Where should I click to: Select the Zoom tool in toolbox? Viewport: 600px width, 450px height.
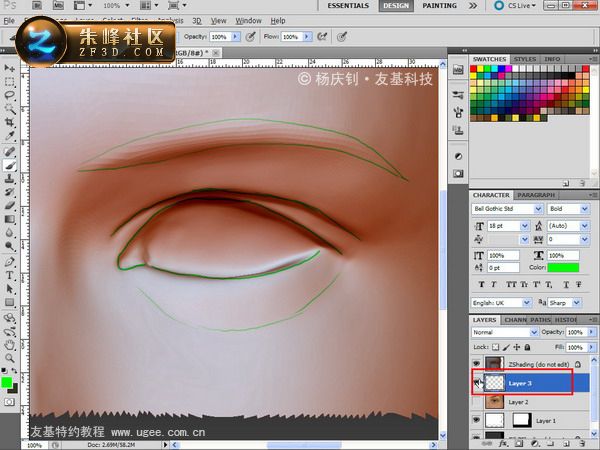[9, 359]
